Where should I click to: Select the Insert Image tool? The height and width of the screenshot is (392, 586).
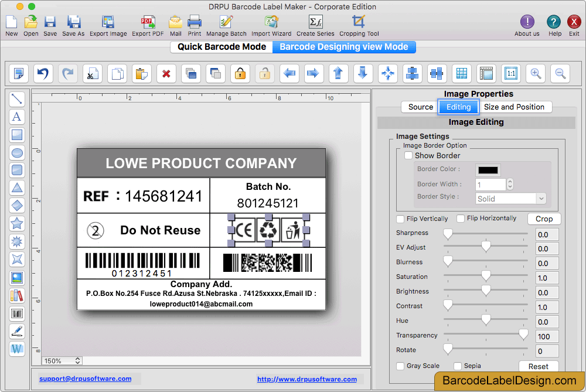pos(17,278)
